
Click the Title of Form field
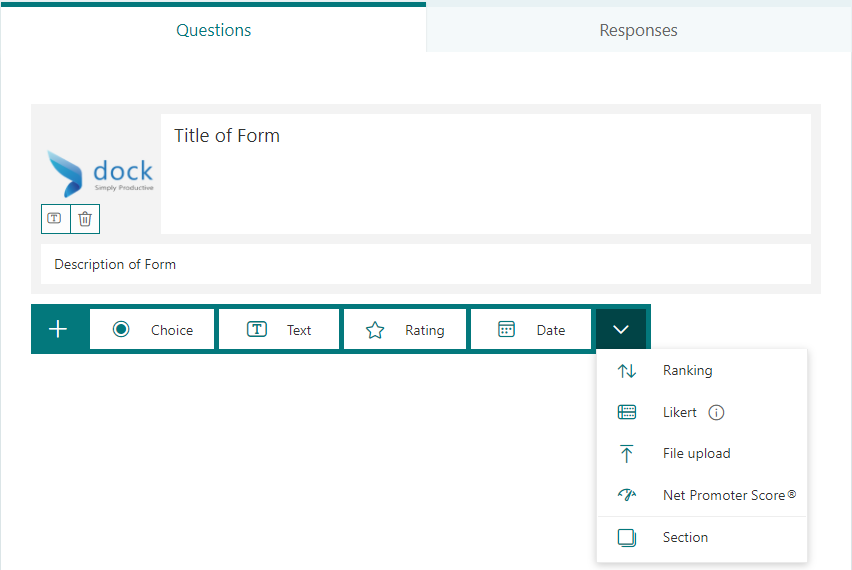485,173
